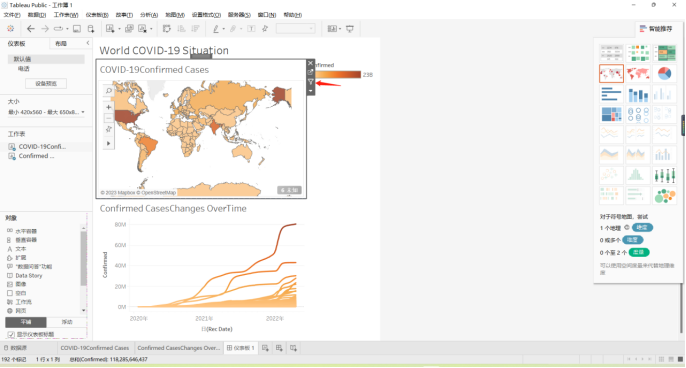Viewport: 686px width, 368px height.
Task: Open the 数据源 data source tab
Action: coord(15,348)
